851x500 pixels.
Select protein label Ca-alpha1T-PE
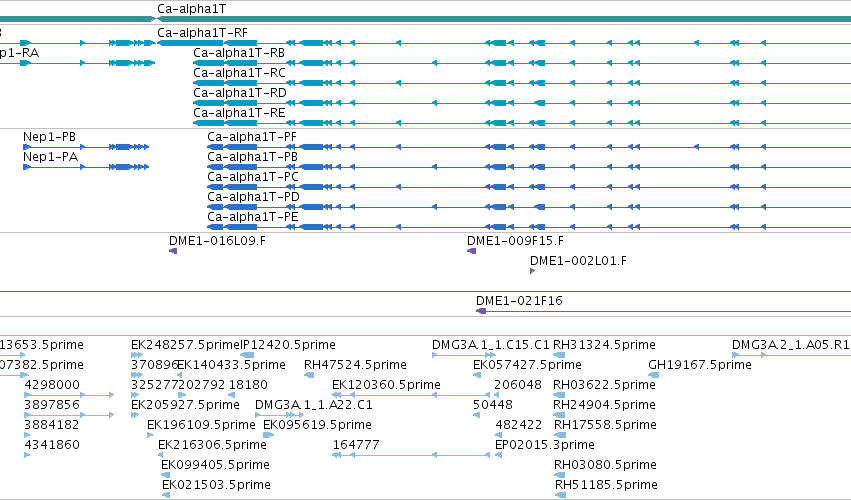pos(253,217)
